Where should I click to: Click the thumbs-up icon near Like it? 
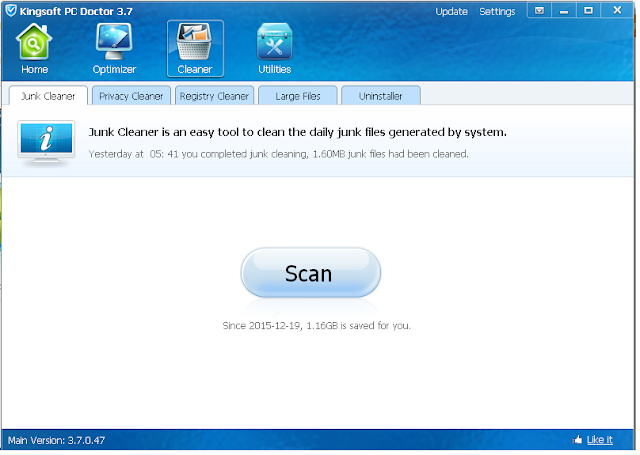[x=577, y=440]
